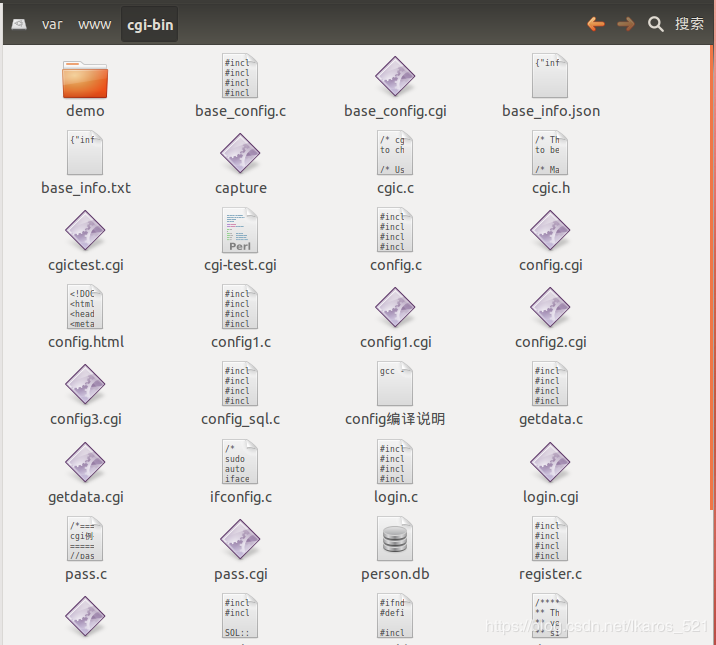Click the capture executable icon
The width and height of the screenshot is (716, 645).
click(x=240, y=153)
